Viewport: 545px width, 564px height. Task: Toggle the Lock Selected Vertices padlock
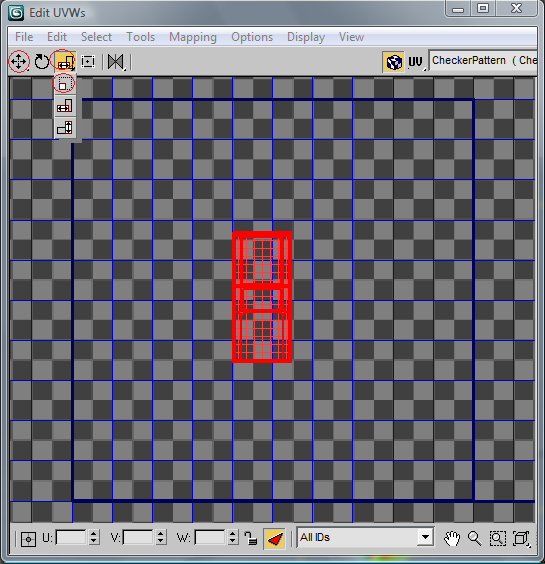coord(250,538)
